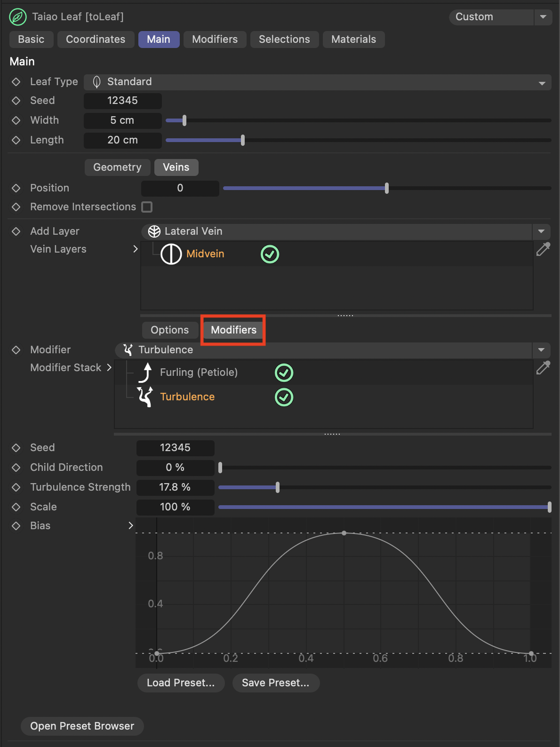Switch to the Options sub-tab
The width and height of the screenshot is (560, 747).
170,330
